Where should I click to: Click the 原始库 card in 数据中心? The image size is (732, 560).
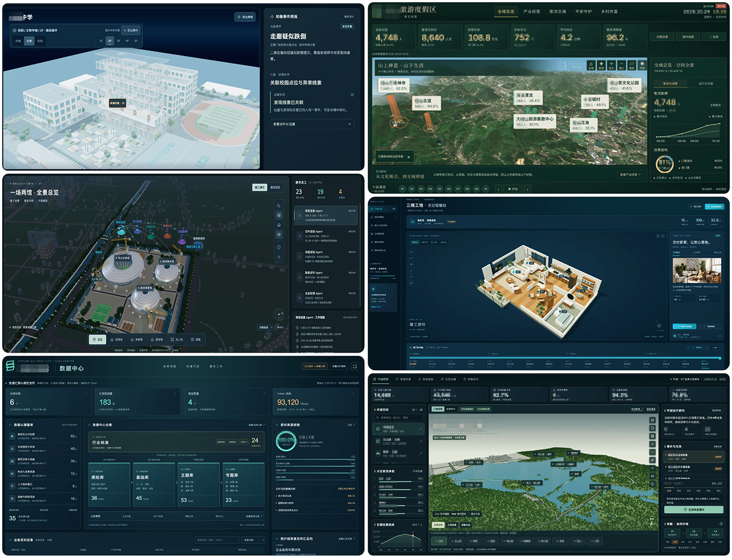tap(110, 485)
